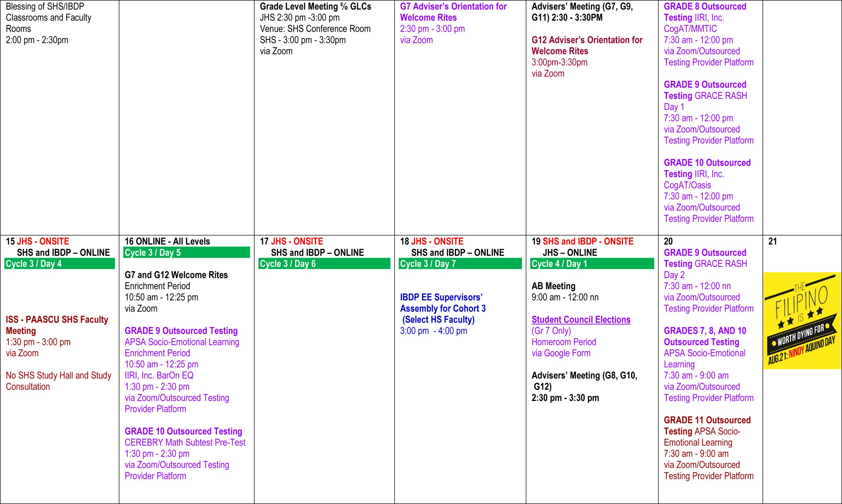Click the GRADE 8 Outsourced Testing heading
842x504 pixels.
point(705,7)
